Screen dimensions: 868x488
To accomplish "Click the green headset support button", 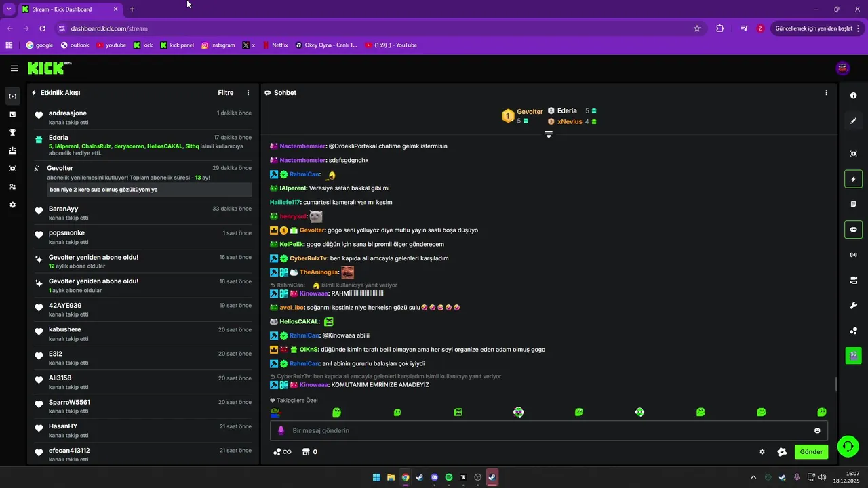I will [848, 446].
